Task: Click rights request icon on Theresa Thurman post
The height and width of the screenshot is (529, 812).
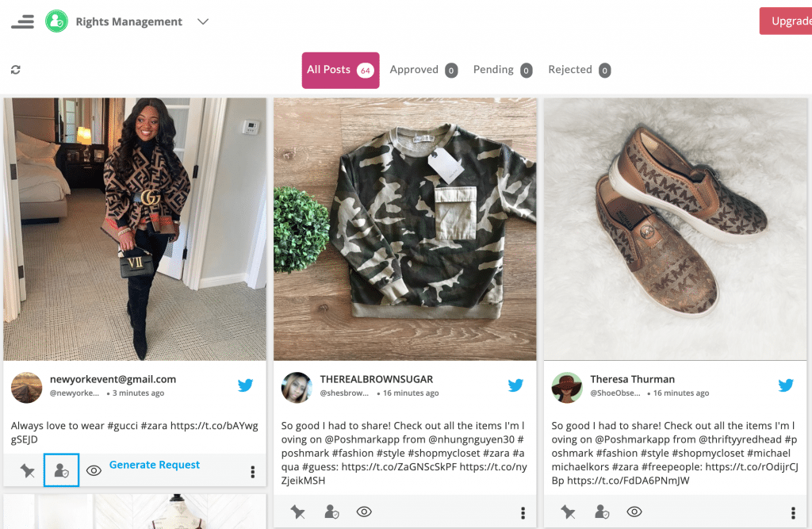Action: click(x=602, y=512)
